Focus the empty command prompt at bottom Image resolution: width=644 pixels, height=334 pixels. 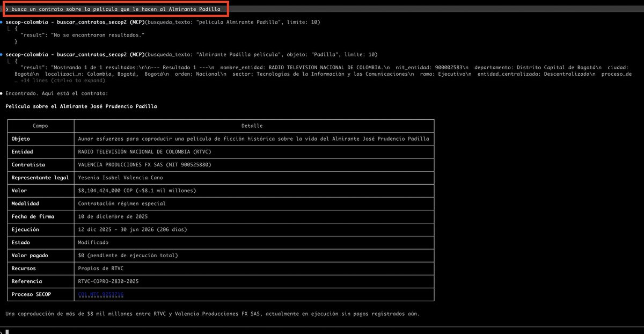[x=322, y=331]
